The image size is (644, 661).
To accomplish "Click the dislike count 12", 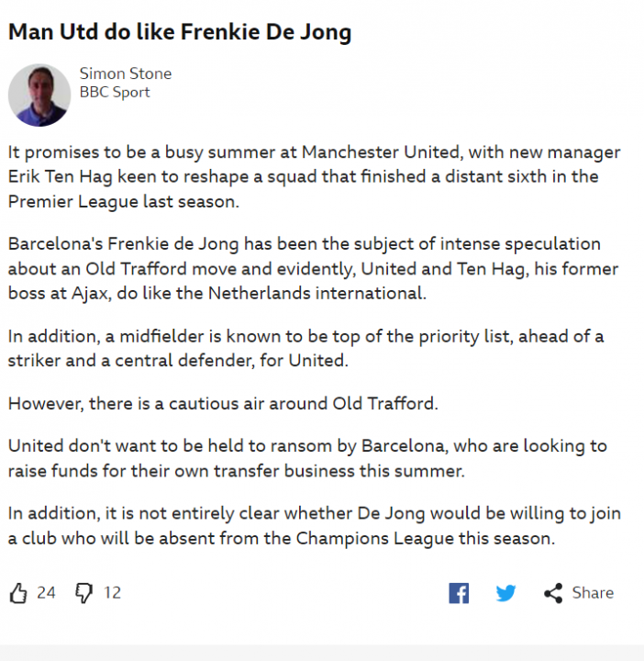I will point(112,593).
